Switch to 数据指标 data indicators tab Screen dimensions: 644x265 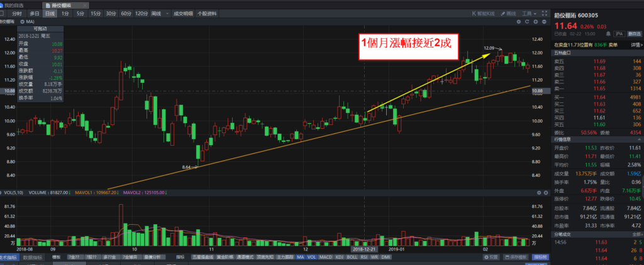click(31, 257)
